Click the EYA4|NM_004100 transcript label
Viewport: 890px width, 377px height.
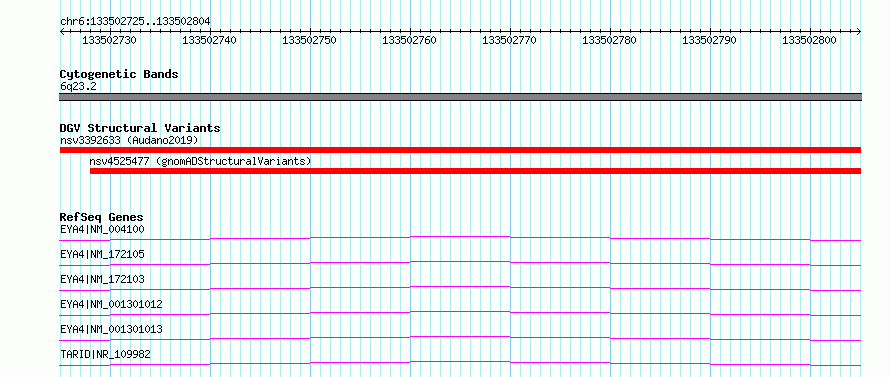click(x=102, y=229)
